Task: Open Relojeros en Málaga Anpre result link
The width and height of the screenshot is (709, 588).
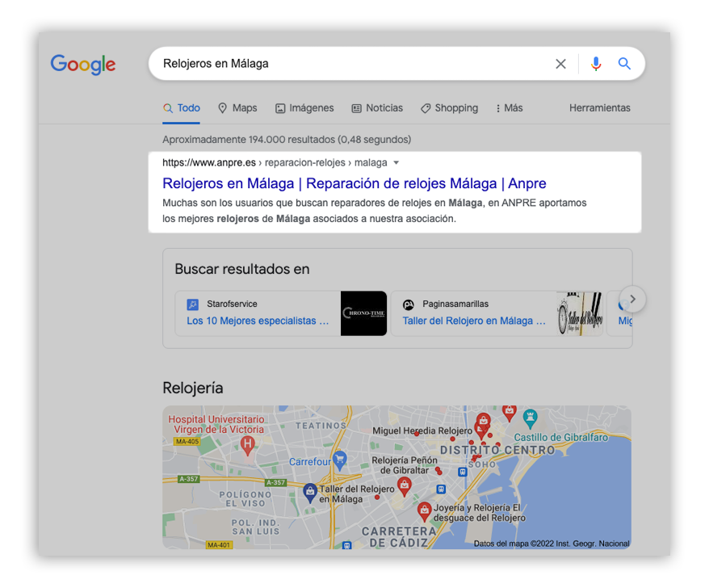Action: (354, 183)
